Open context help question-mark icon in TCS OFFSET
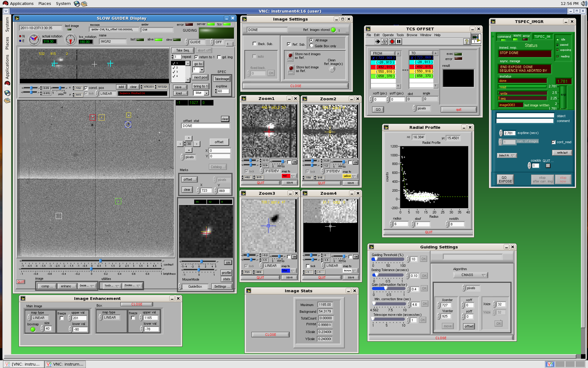 [466, 41]
